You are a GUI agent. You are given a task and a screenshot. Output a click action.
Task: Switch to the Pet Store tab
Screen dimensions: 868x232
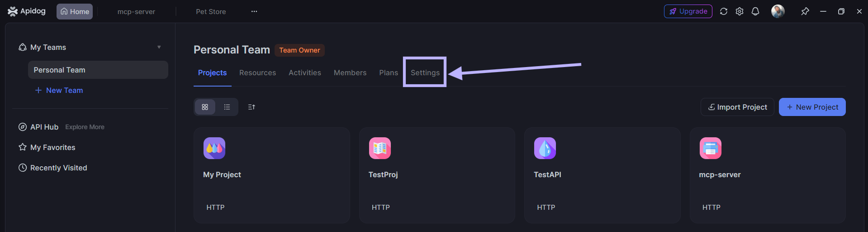pyautogui.click(x=211, y=12)
